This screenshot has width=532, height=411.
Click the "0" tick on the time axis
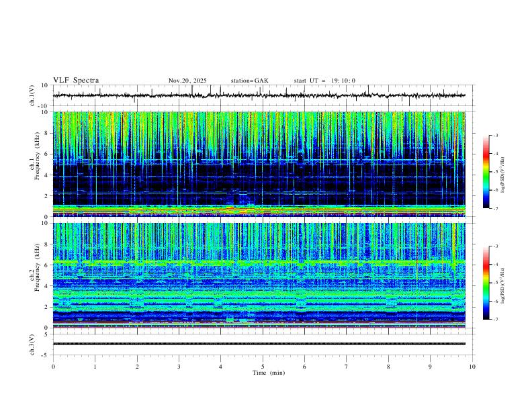coord(53,367)
